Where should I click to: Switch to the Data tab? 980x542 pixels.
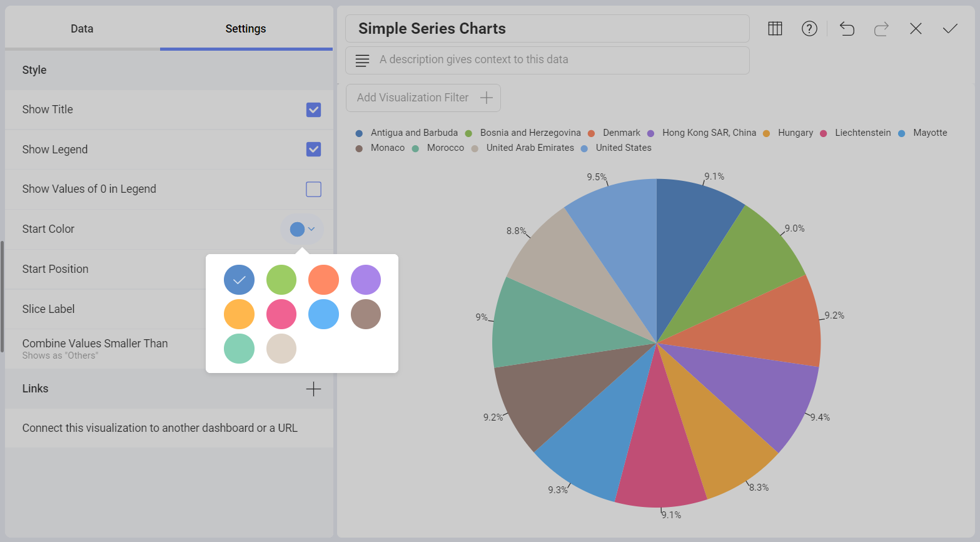point(82,29)
